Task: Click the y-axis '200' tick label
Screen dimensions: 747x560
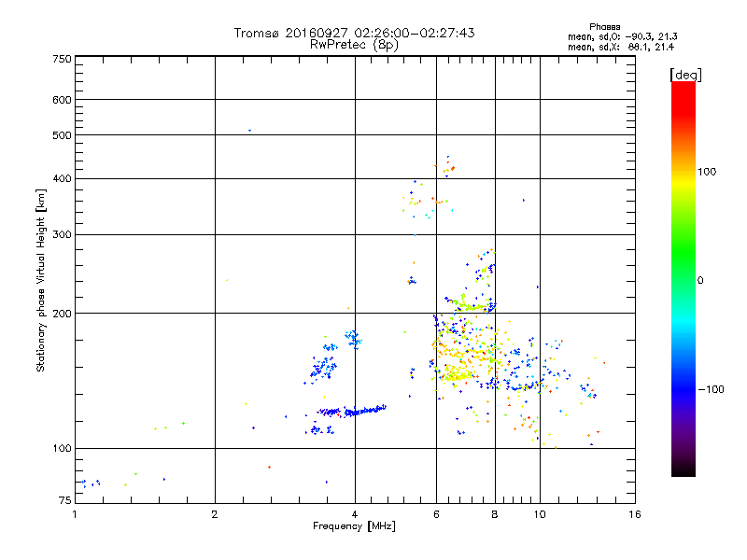Action: click(63, 314)
